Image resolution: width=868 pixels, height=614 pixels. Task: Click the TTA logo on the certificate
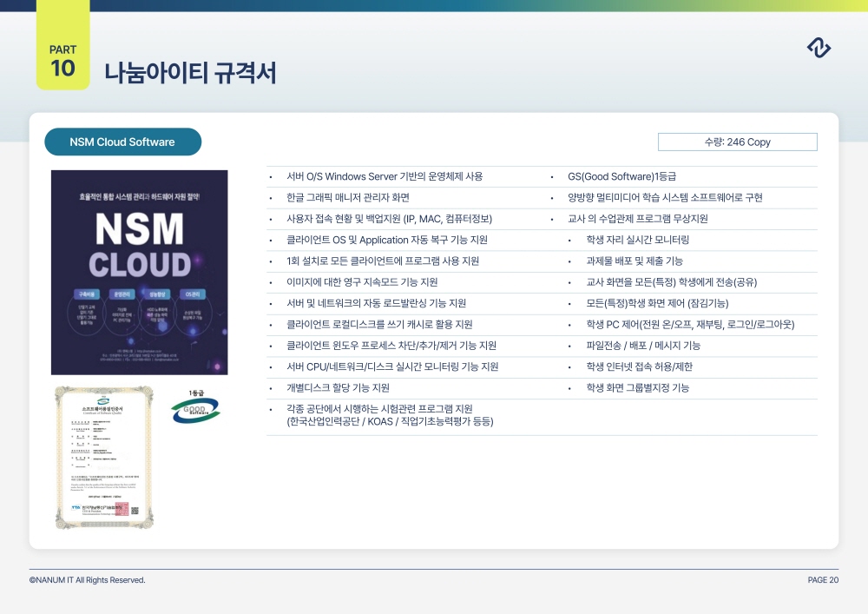tap(76, 509)
